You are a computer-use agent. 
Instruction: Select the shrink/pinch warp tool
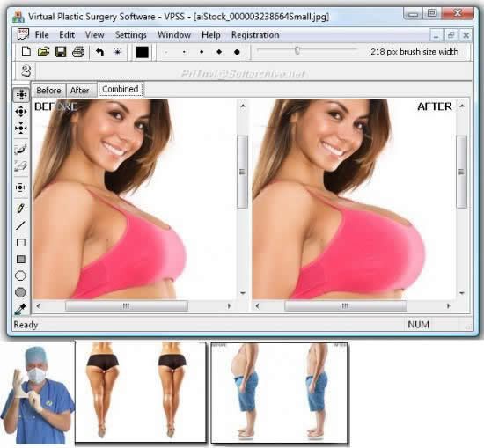pos(21,128)
